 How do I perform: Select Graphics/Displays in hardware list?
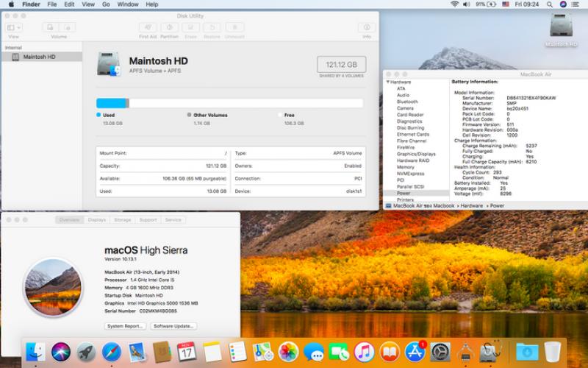point(416,154)
